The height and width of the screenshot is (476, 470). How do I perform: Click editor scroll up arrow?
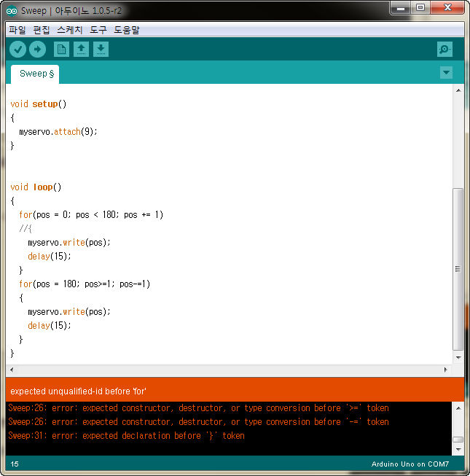pyautogui.click(x=458, y=90)
